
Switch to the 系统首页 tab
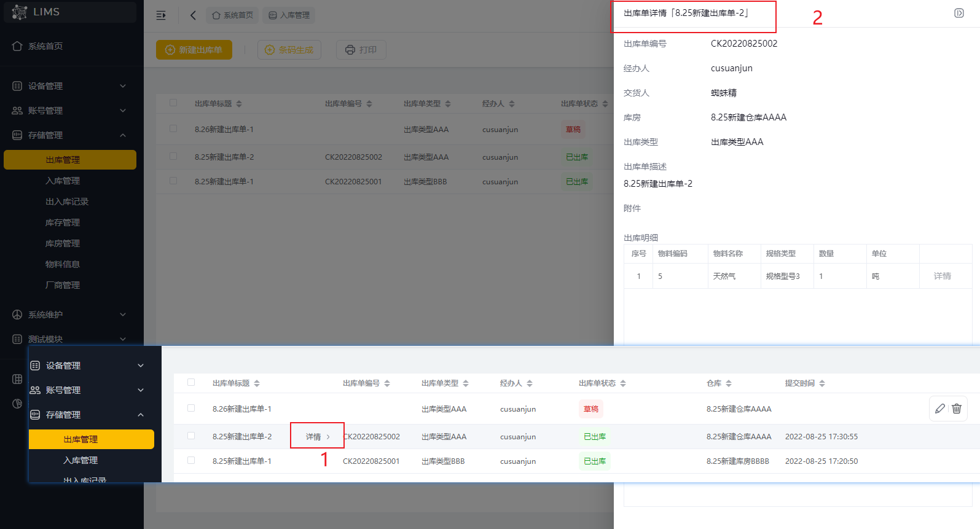tap(232, 15)
